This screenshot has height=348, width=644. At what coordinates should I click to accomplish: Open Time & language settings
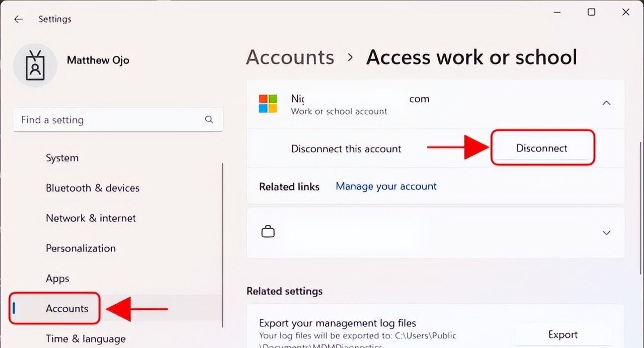86,338
